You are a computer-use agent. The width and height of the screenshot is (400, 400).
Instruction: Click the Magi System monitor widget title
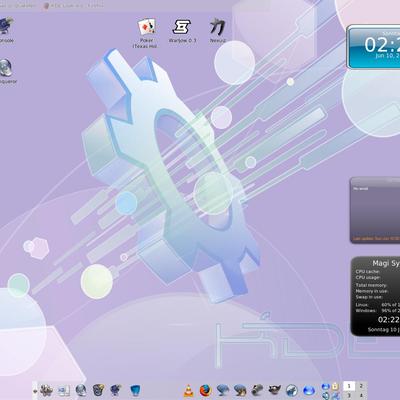[386, 263]
